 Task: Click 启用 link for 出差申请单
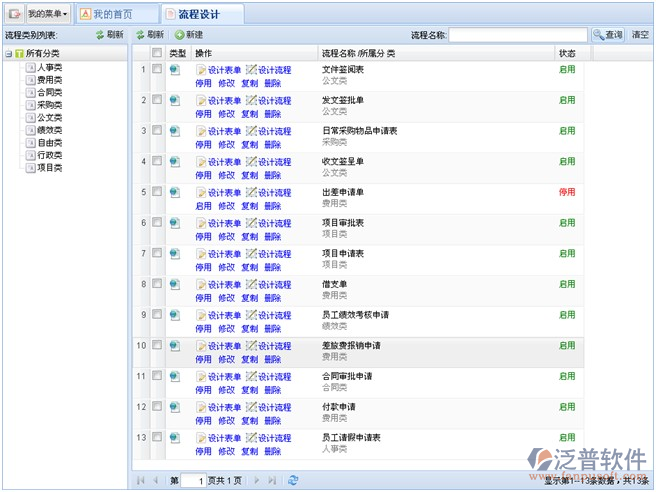point(203,206)
